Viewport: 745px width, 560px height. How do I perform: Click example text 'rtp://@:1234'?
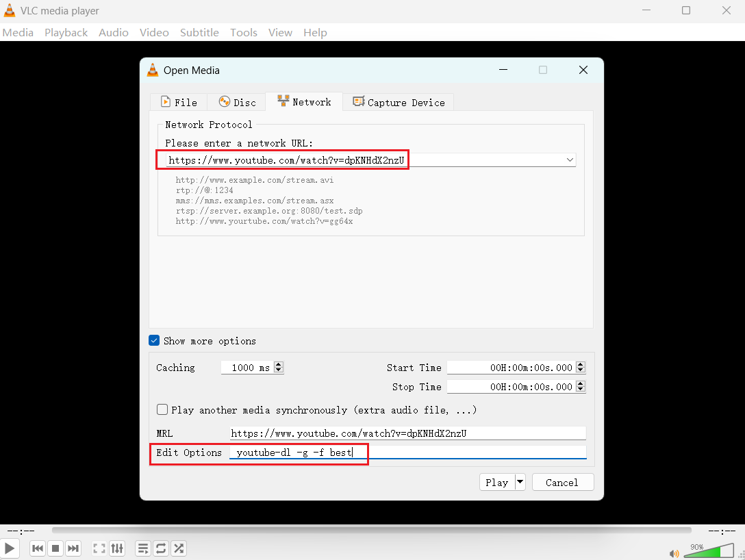(204, 190)
